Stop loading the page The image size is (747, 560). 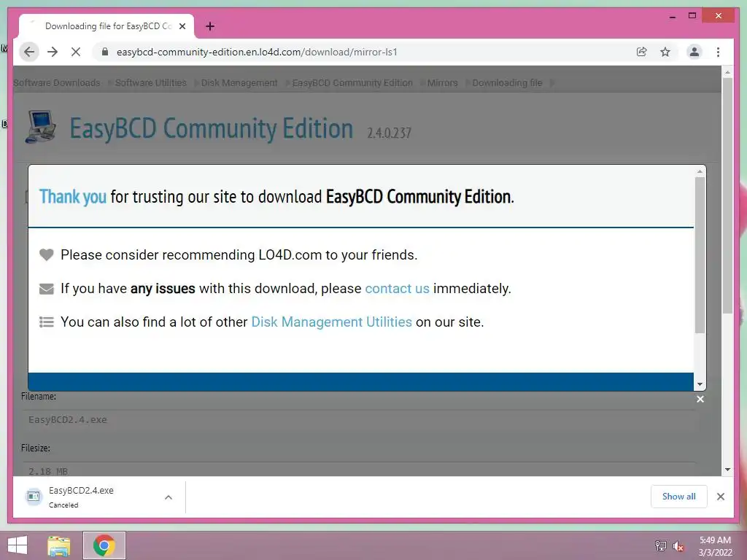click(76, 52)
